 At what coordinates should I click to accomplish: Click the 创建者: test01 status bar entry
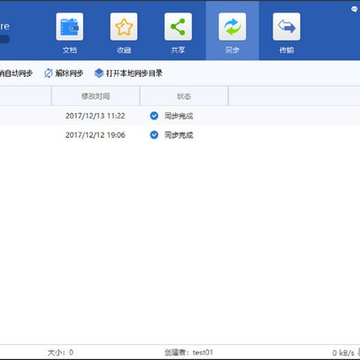tap(189, 352)
